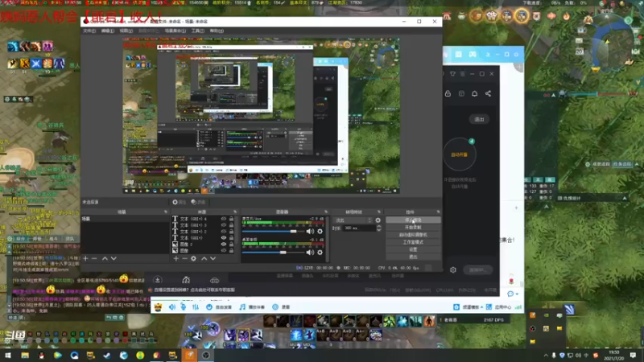
Task: Open the 工具(T) menu in OBS
Action: 197,31
